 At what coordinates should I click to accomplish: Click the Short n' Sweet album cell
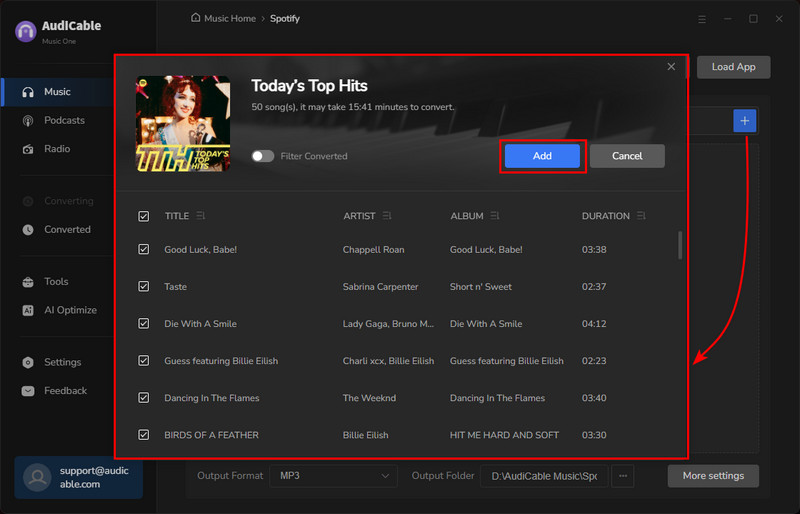coord(480,287)
